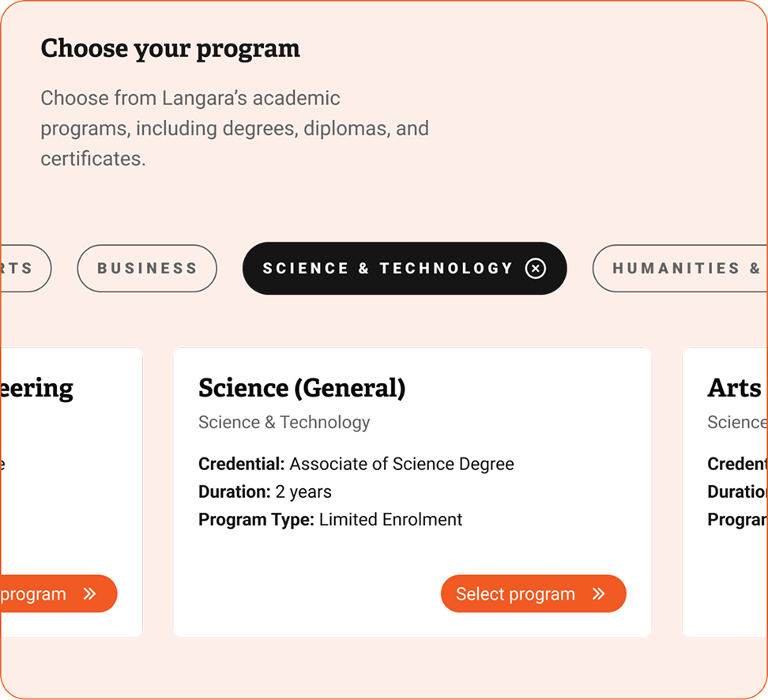768x700 pixels.
Task: Click the Langara's academic programs description text
Action: (235, 128)
